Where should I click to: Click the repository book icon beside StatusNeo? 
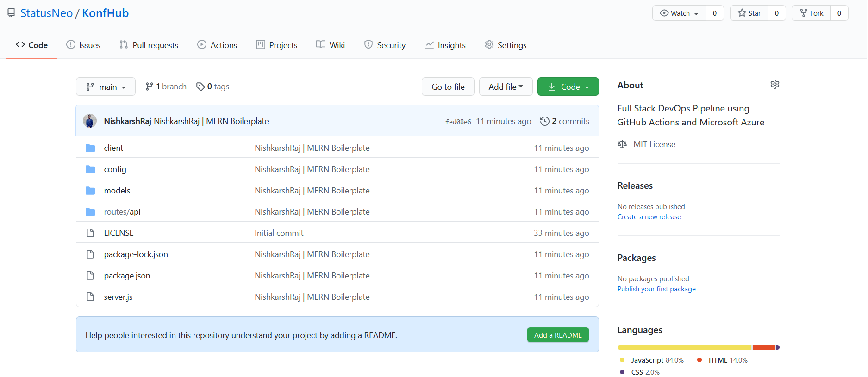tap(11, 13)
